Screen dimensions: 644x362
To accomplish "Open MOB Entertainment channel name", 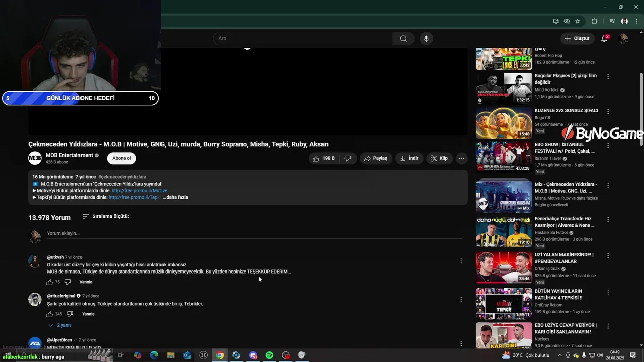I will 69,155.
